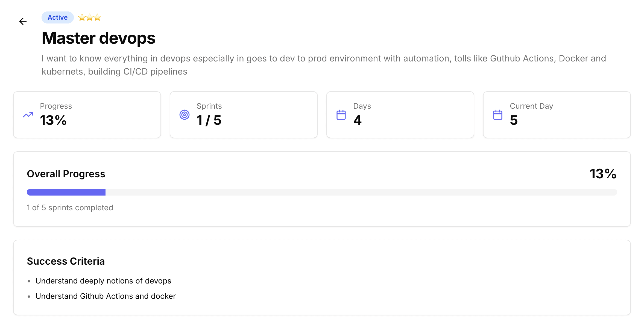This screenshot has width=644, height=325.
Task: Select the target icon in the Sprints card
Action: [185, 115]
